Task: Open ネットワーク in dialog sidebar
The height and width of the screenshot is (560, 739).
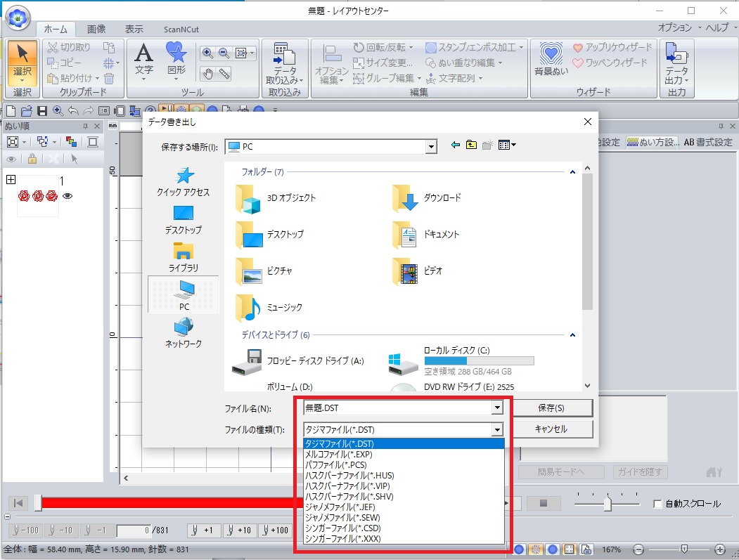Action: 184,332
